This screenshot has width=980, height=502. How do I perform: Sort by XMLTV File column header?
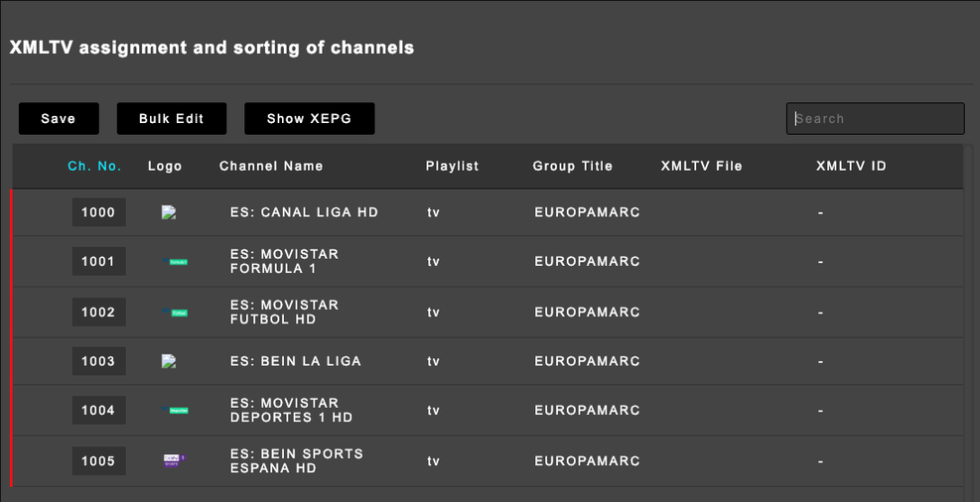point(701,167)
